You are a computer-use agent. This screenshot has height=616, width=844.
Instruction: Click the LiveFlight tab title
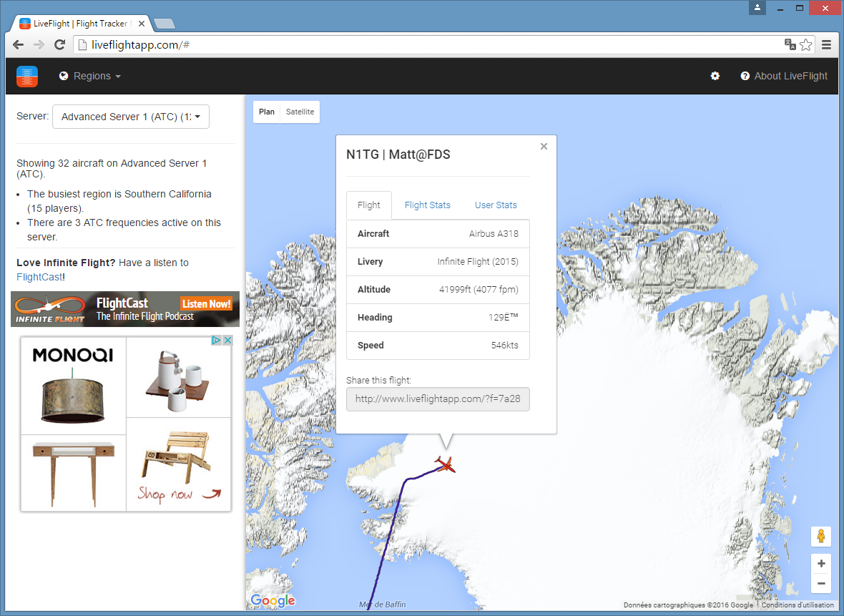pyautogui.click(x=81, y=24)
